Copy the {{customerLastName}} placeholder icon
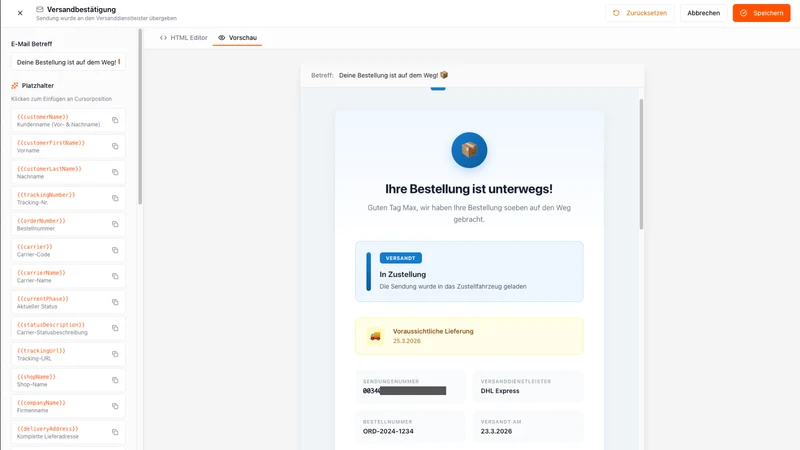Screen dimensions: 800x450 pos(115,172)
